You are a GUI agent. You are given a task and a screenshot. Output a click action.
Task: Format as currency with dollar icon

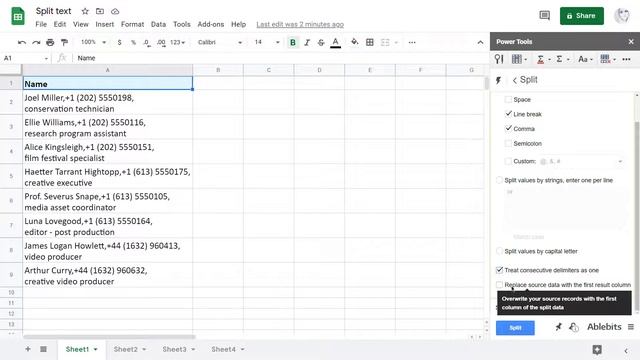[x=119, y=42]
